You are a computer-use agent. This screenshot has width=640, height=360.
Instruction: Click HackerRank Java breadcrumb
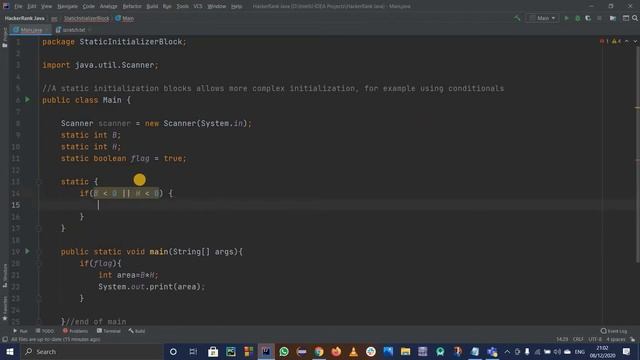(x=24, y=18)
